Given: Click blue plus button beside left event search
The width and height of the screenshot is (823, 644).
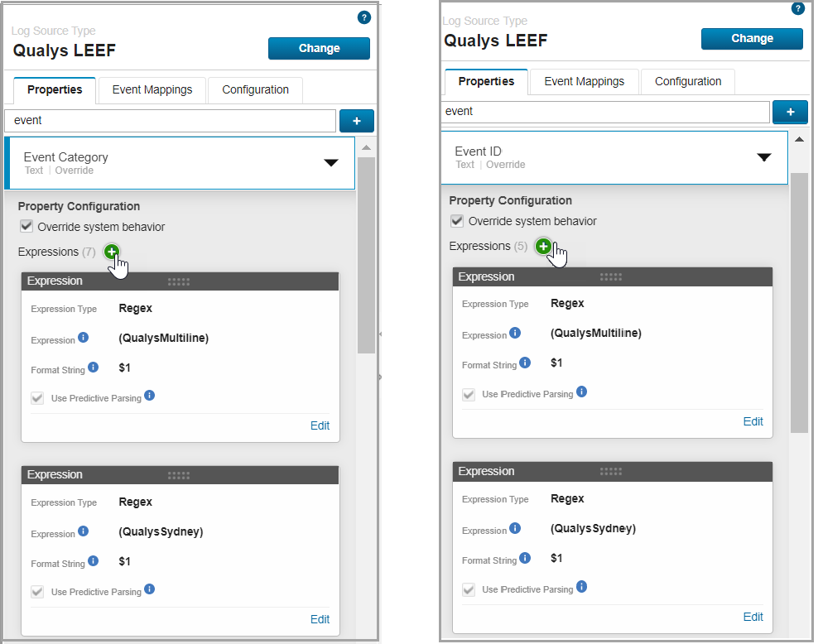Looking at the screenshot, I should click(357, 121).
